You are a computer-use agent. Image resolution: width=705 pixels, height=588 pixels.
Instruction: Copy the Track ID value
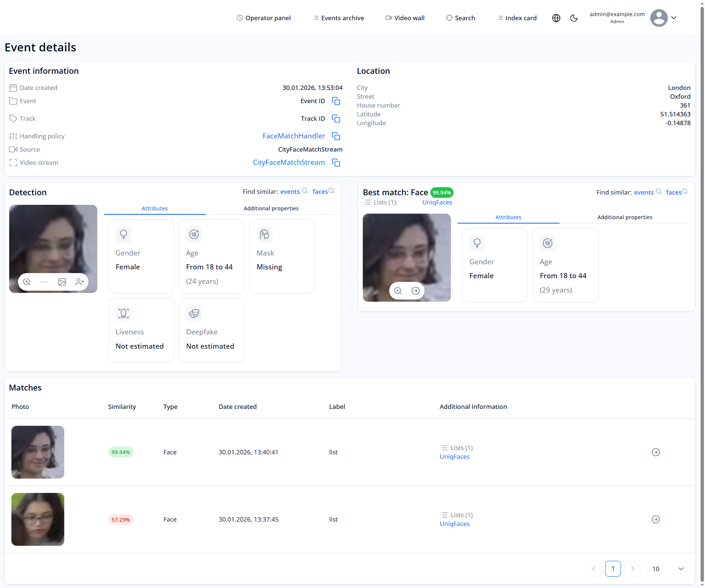pyautogui.click(x=336, y=119)
